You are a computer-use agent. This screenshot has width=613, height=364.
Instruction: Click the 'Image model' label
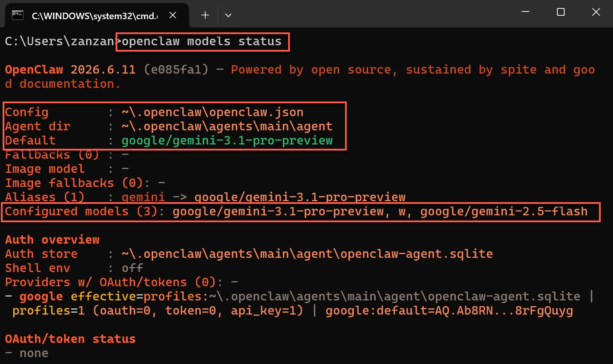click(45, 169)
